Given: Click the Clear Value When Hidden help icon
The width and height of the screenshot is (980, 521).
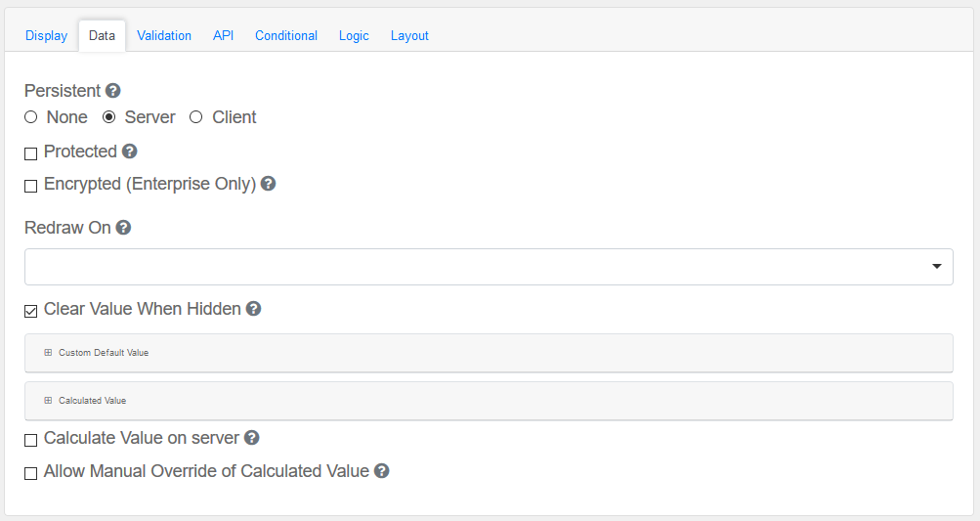Looking at the screenshot, I should pos(254,309).
